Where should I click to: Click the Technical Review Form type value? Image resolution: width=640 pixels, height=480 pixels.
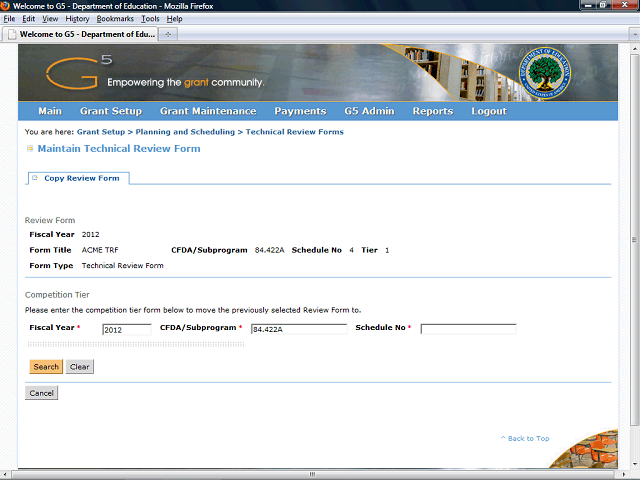(x=122, y=266)
